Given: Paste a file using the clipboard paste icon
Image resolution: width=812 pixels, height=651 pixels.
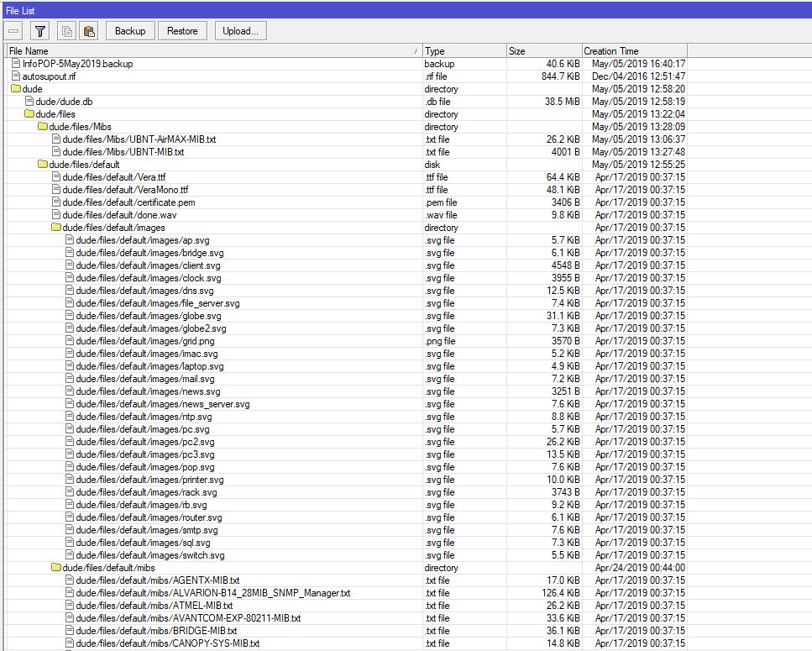Looking at the screenshot, I should (x=89, y=30).
